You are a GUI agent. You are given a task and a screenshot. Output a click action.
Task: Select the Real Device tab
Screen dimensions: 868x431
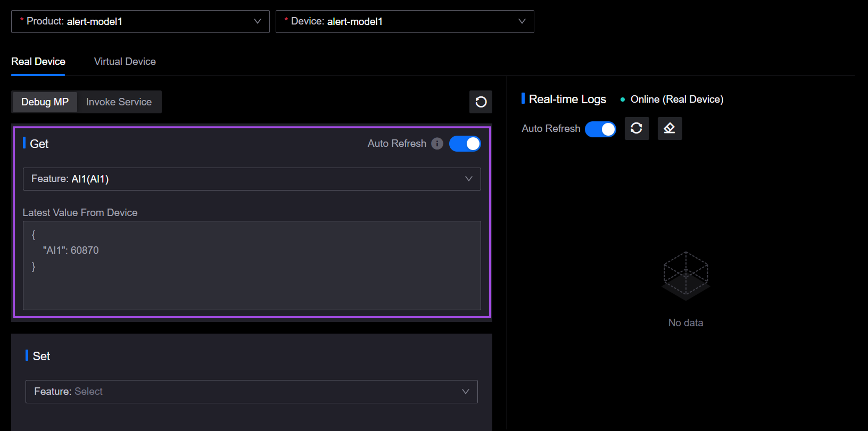tap(38, 62)
